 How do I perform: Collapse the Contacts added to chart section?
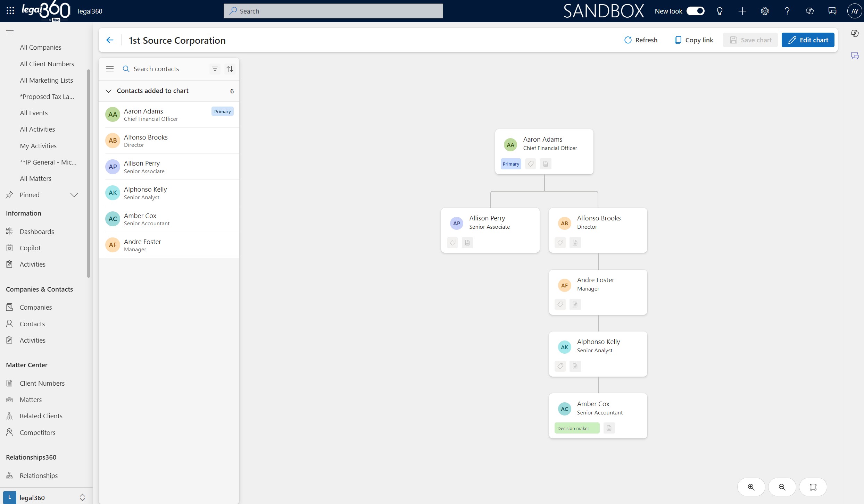tap(108, 91)
